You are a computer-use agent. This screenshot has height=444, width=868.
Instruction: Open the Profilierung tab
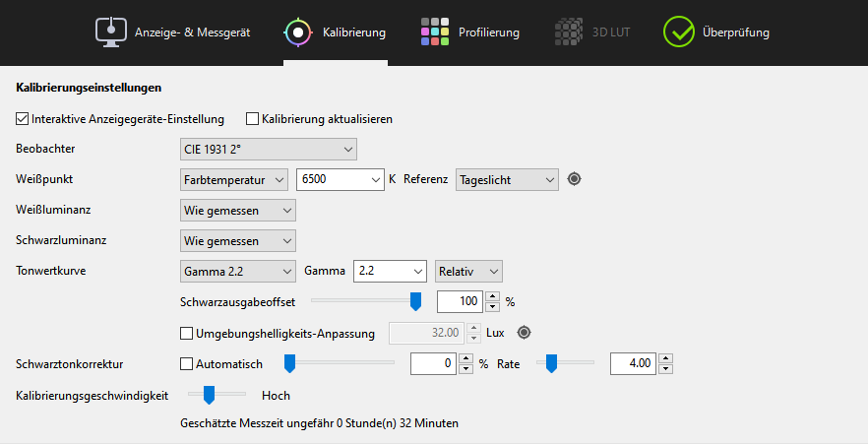click(x=470, y=32)
